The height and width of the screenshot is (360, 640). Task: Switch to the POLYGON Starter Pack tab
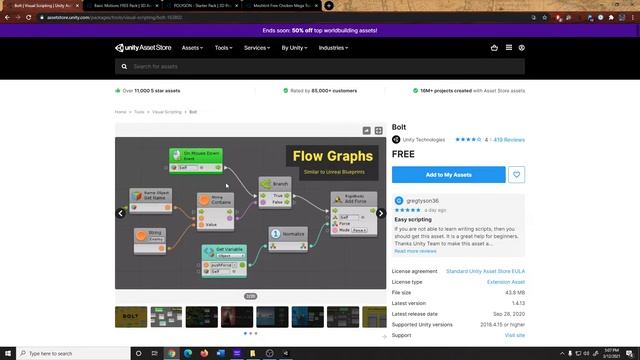(202, 6)
